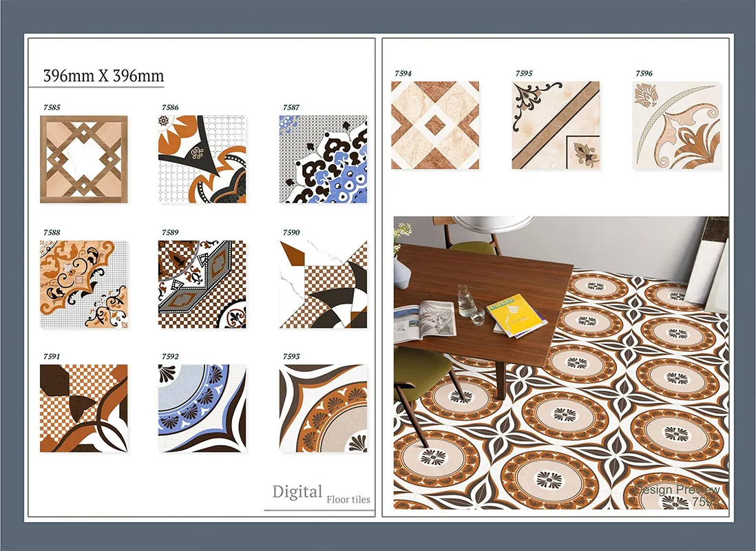Click the Design Preview caption text
This screenshot has width=756, height=551.
[x=678, y=490]
